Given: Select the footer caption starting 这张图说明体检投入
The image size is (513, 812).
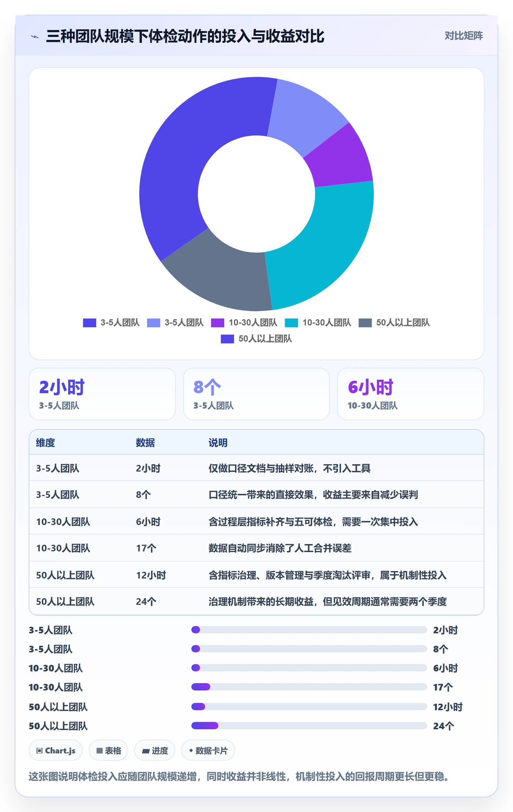Looking at the screenshot, I should (240, 776).
